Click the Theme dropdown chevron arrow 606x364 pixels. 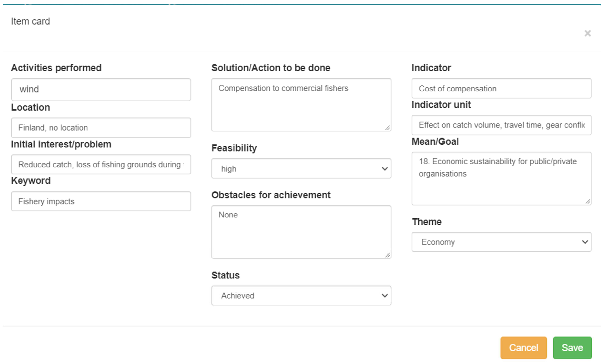click(x=585, y=242)
